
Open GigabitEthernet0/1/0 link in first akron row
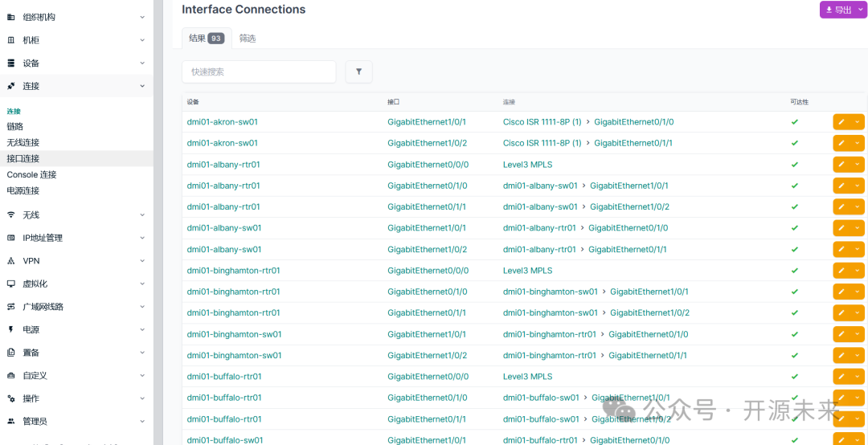[x=634, y=122]
